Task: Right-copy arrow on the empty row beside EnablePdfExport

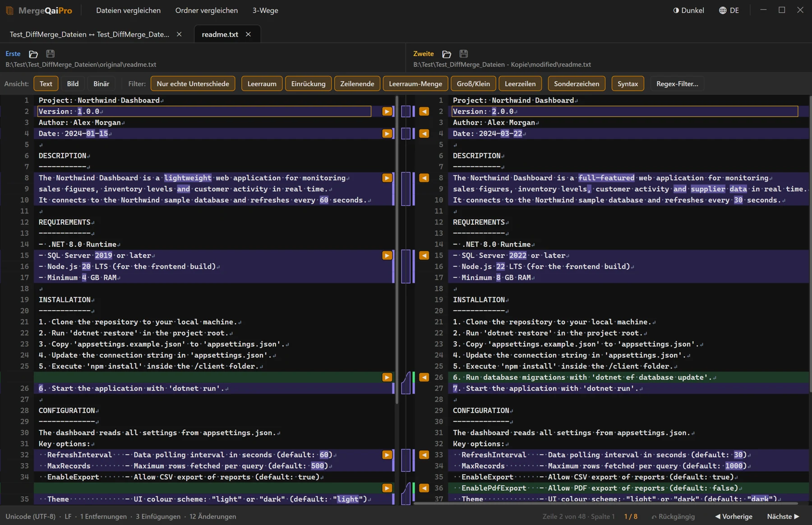Action: pyautogui.click(x=387, y=488)
